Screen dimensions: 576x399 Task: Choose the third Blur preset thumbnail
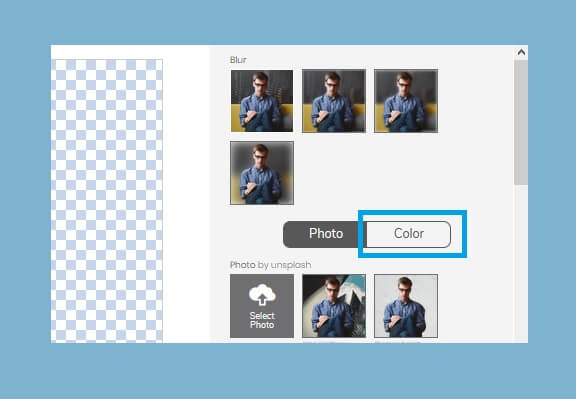click(406, 101)
